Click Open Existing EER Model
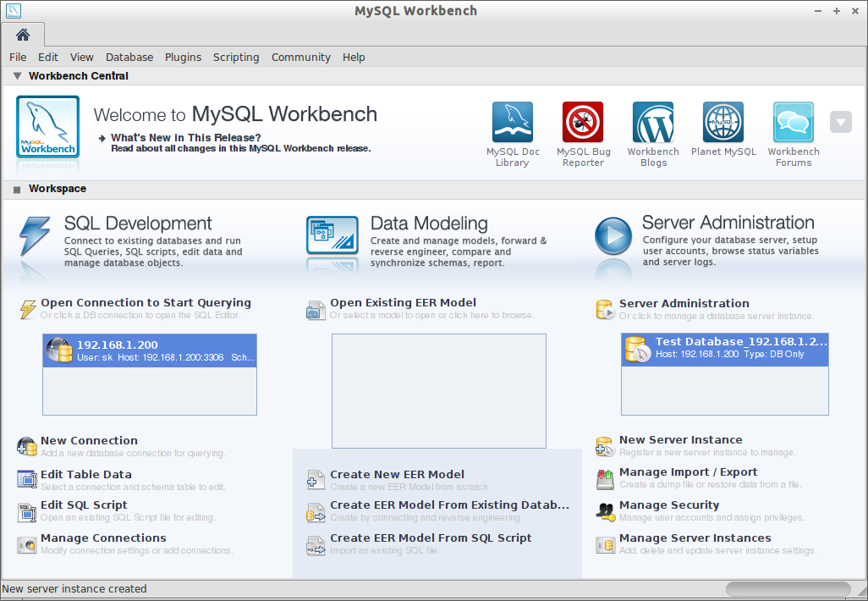 point(403,303)
